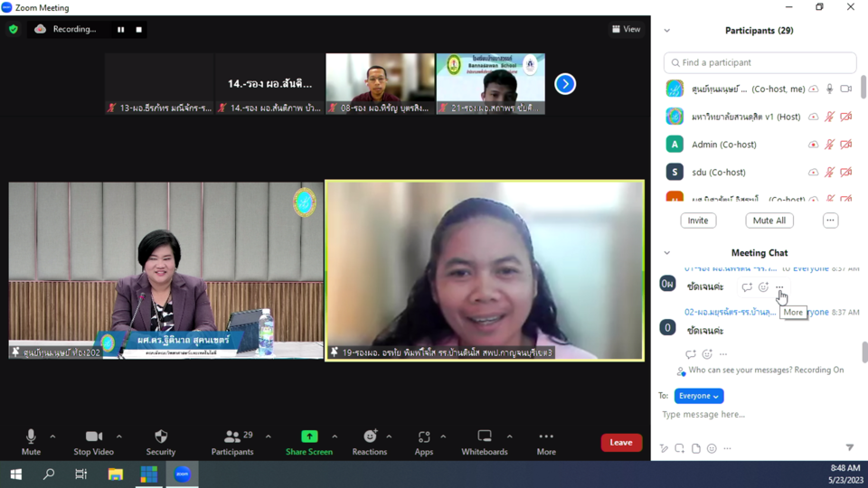The height and width of the screenshot is (488, 868).
Task: Open the Reactions smiley menu
Action: [370, 442]
